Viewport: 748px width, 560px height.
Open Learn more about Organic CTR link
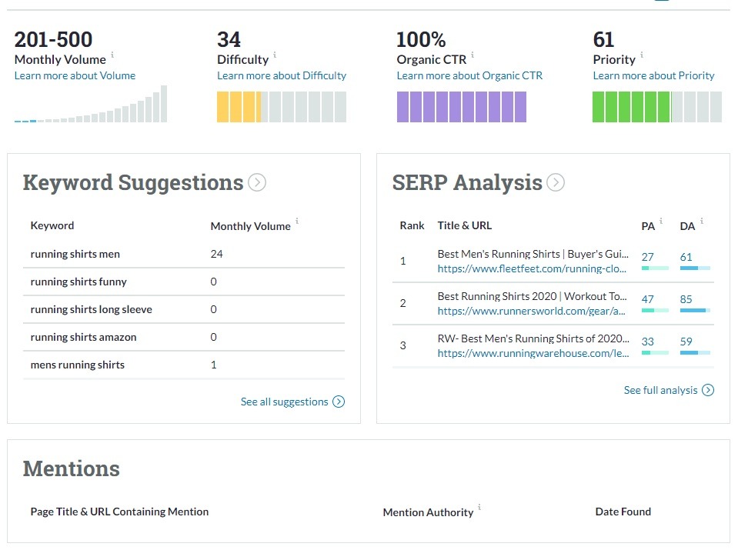pos(469,75)
